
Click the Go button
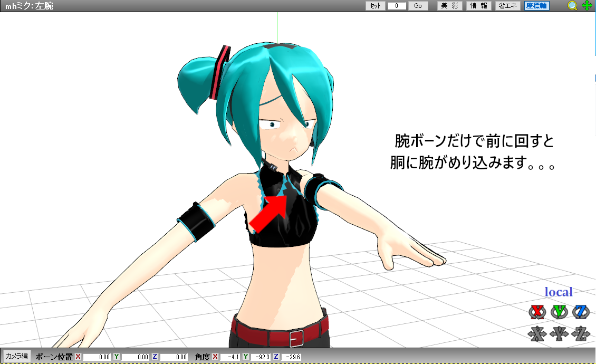(x=418, y=6)
